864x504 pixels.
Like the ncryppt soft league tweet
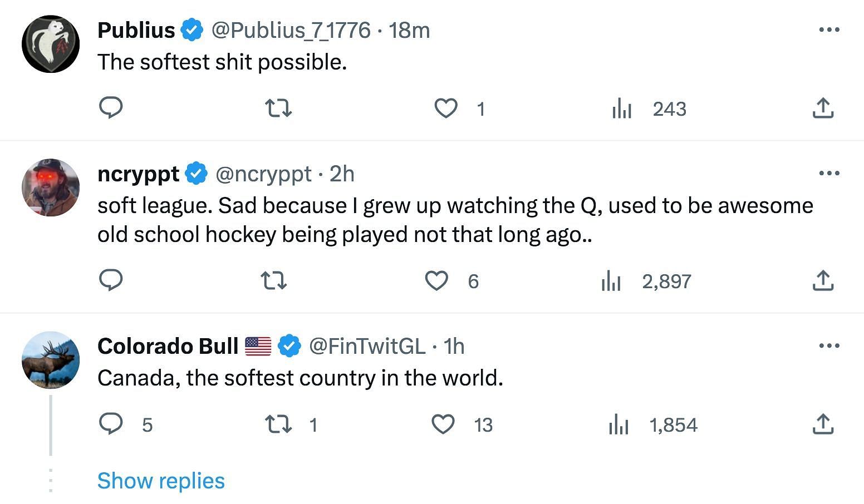tap(436, 280)
